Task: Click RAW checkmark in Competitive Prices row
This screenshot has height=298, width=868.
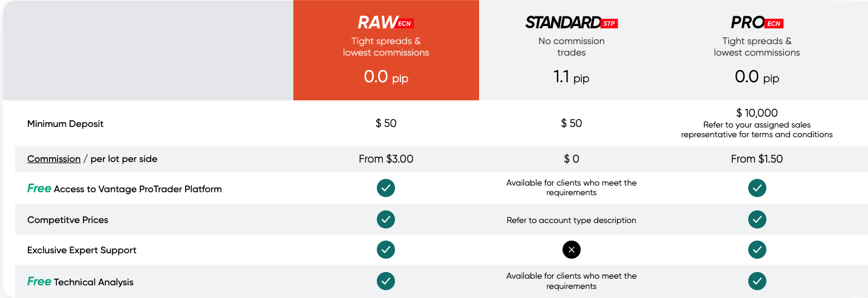Action: tap(386, 219)
